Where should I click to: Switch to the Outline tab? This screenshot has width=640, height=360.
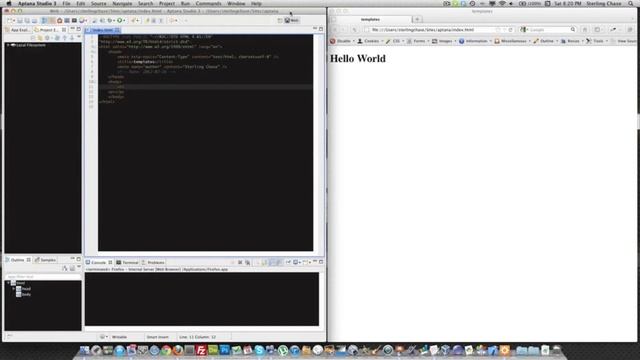17,260
